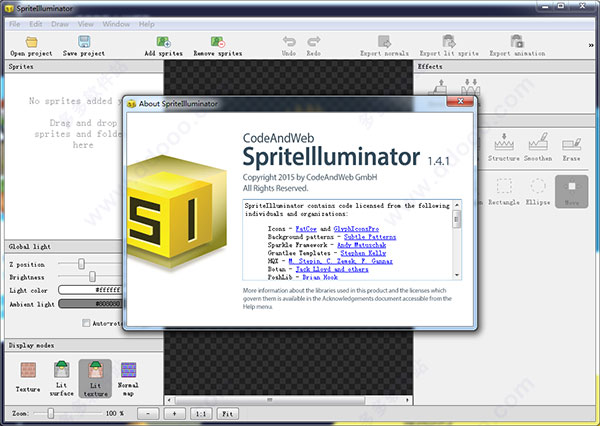Open the File menu
This screenshot has height=426, width=600.
coord(15,24)
